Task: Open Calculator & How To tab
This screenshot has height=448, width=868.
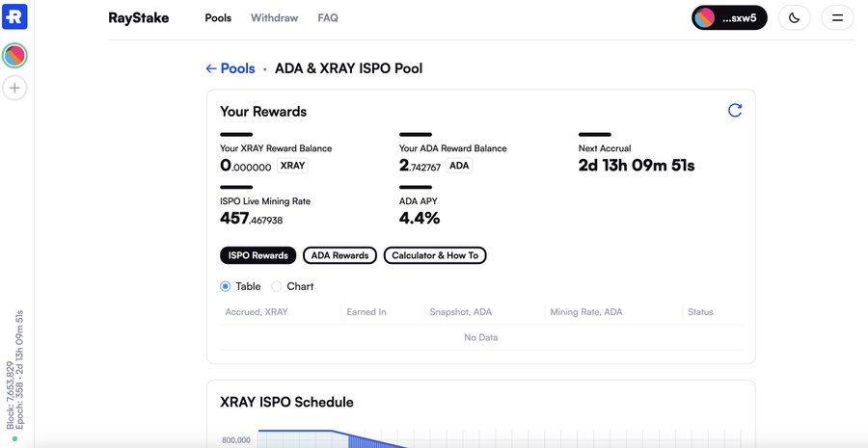Action: (x=435, y=255)
